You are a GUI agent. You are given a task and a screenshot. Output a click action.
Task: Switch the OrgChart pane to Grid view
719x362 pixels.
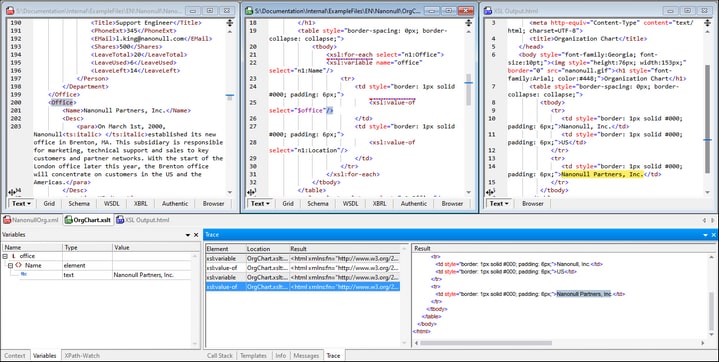pos(288,203)
